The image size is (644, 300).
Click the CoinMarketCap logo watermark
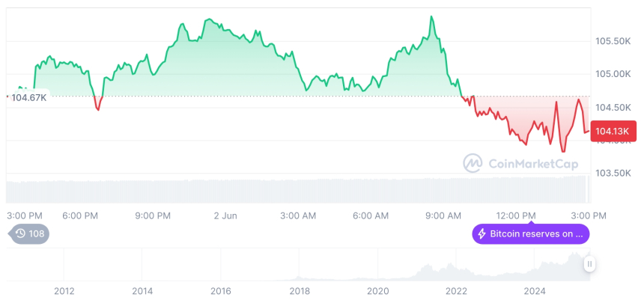[516, 162]
